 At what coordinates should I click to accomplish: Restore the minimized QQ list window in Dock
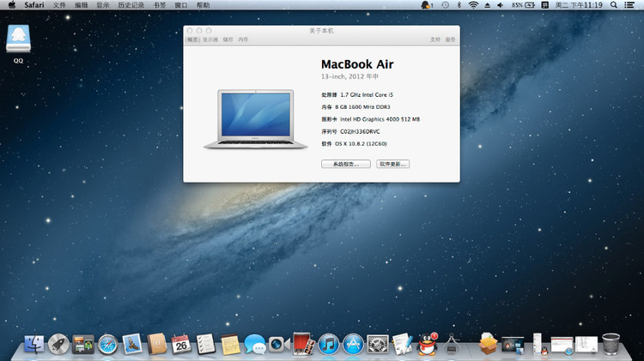[x=538, y=344]
